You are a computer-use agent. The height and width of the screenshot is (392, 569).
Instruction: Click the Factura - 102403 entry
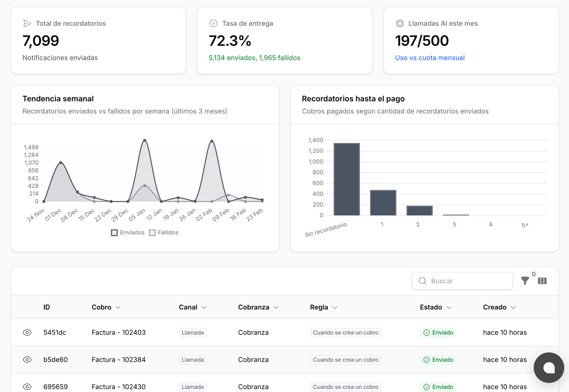tap(119, 332)
